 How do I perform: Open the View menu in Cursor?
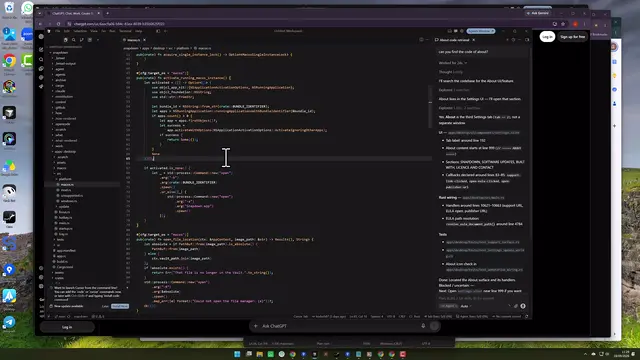click(x=94, y=31)
